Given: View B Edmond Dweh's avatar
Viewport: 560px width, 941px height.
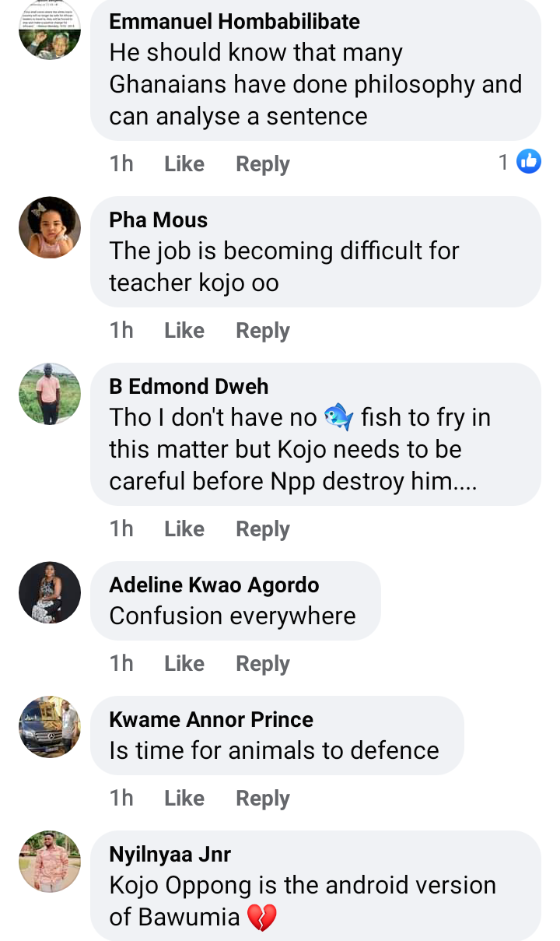Looking at the screenshot, I should coord(50,394).
